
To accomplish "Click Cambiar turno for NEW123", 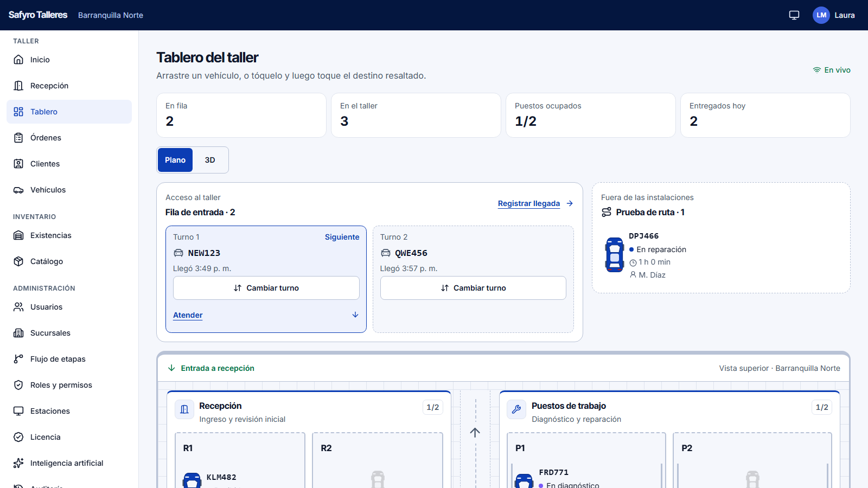I will [266, 288].
